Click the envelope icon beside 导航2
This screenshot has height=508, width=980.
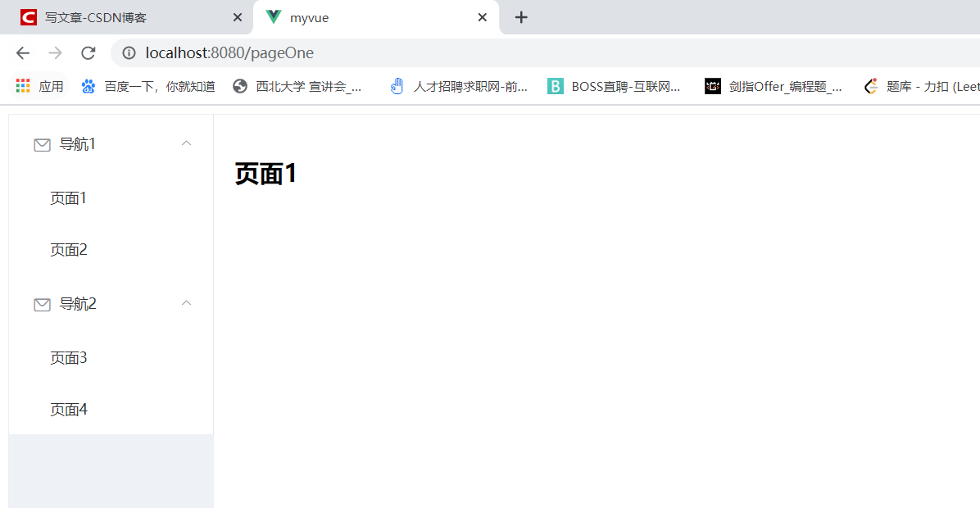[42, 304]
